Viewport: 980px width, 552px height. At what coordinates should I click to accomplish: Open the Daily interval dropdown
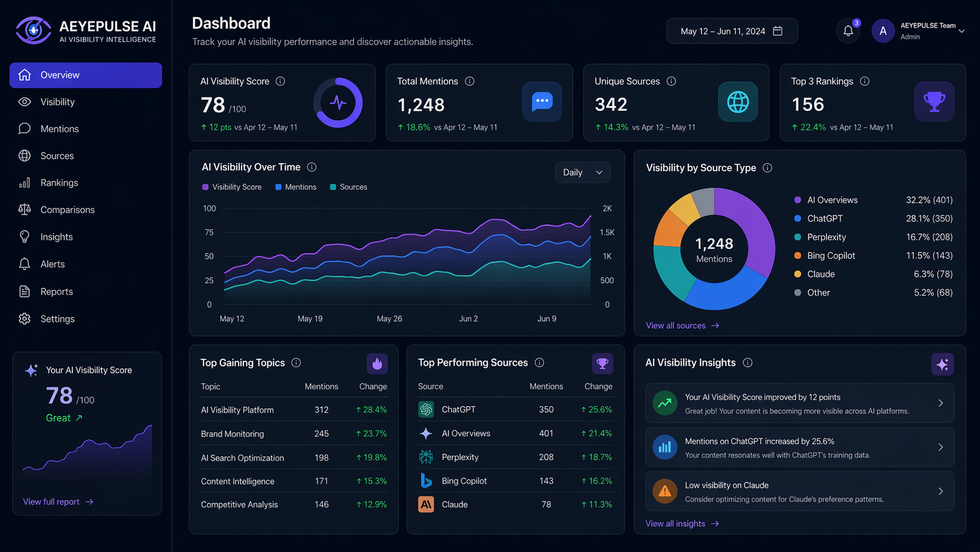pyautogui.click(x=582, y=172)
